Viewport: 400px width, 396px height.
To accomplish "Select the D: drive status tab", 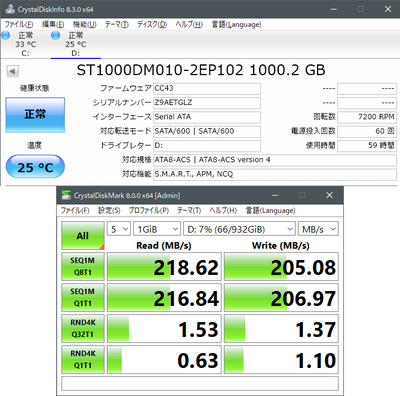I will [76, 44].
